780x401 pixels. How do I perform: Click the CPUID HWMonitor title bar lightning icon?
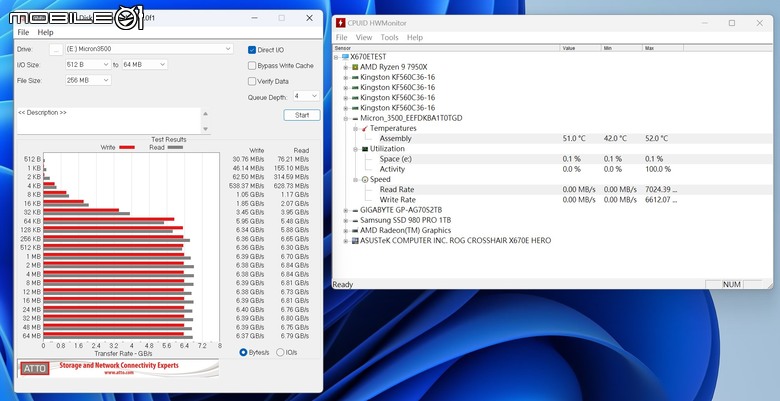pyautogui.click(x=340, y=23)
